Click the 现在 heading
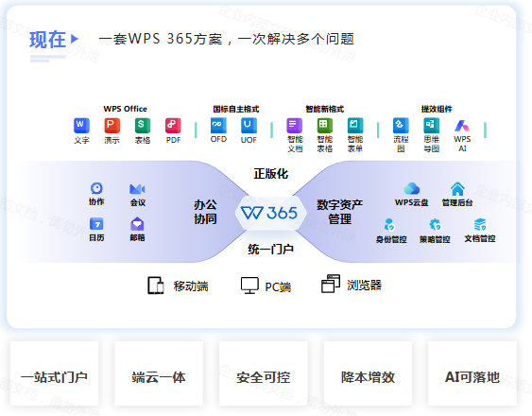 47,40
